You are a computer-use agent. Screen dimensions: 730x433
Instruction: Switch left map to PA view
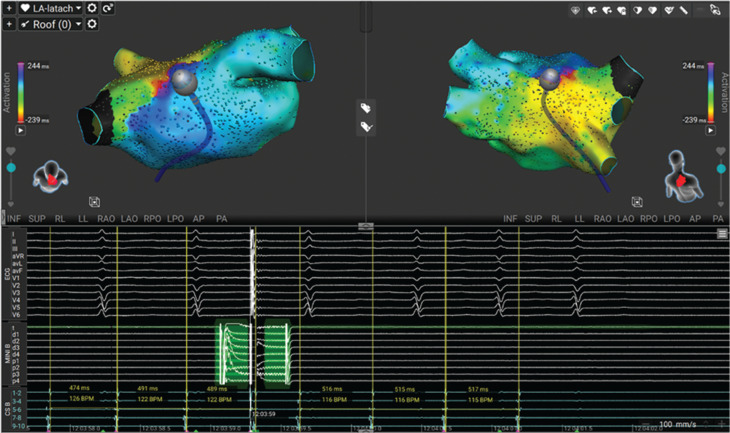(221, 217)
